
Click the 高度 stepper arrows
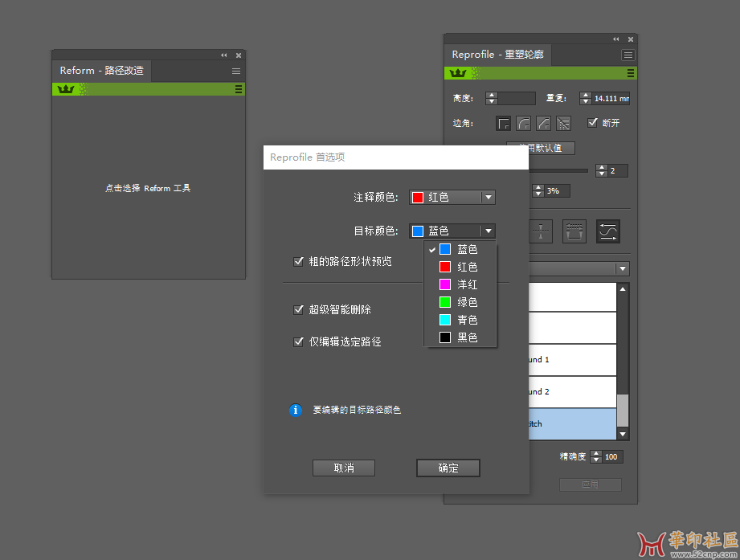pyautogui.click(x=491, y=98)
